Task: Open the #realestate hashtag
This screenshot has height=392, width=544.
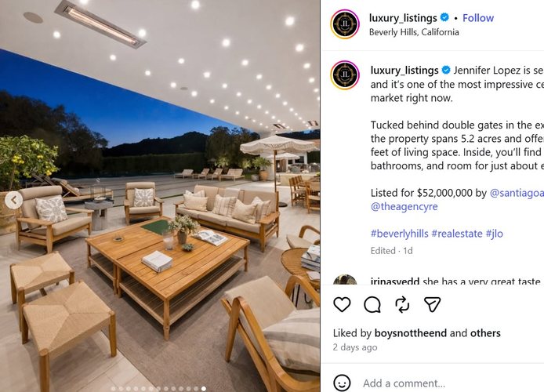Action: coord(457,234)
